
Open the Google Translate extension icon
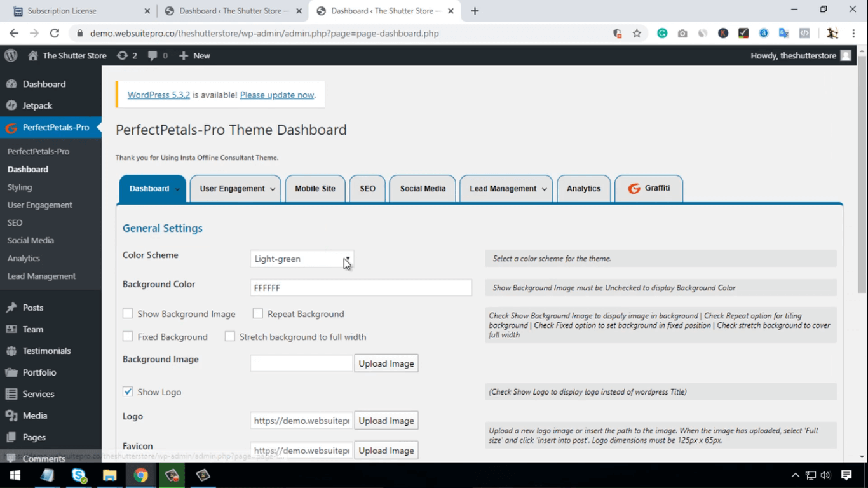783,33
